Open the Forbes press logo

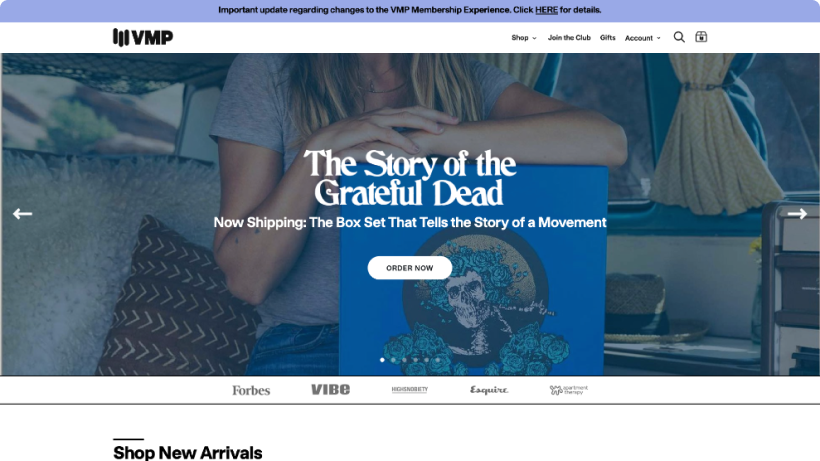click(x=251, y=390)
